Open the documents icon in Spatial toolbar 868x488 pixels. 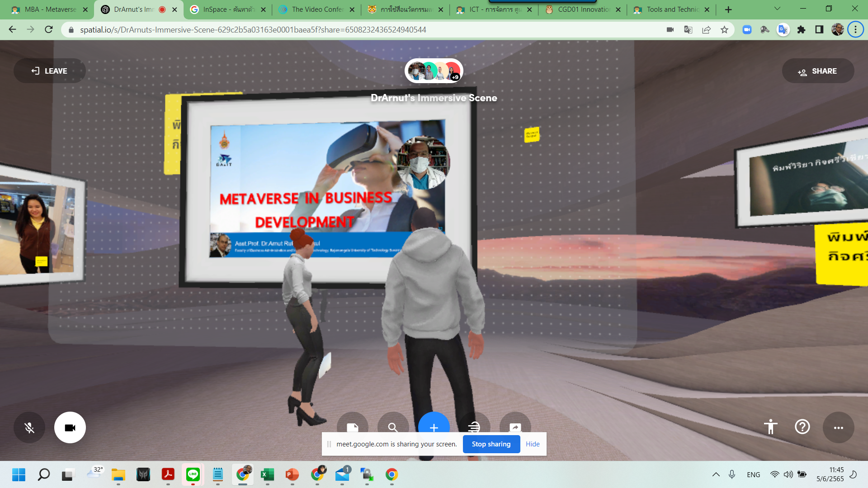click(x=353, y=427)
